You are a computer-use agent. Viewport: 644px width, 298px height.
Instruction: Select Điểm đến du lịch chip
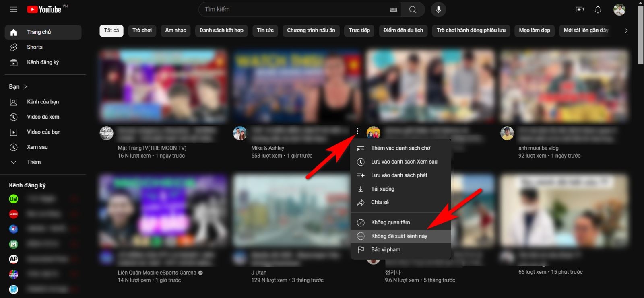coord(403,31)
